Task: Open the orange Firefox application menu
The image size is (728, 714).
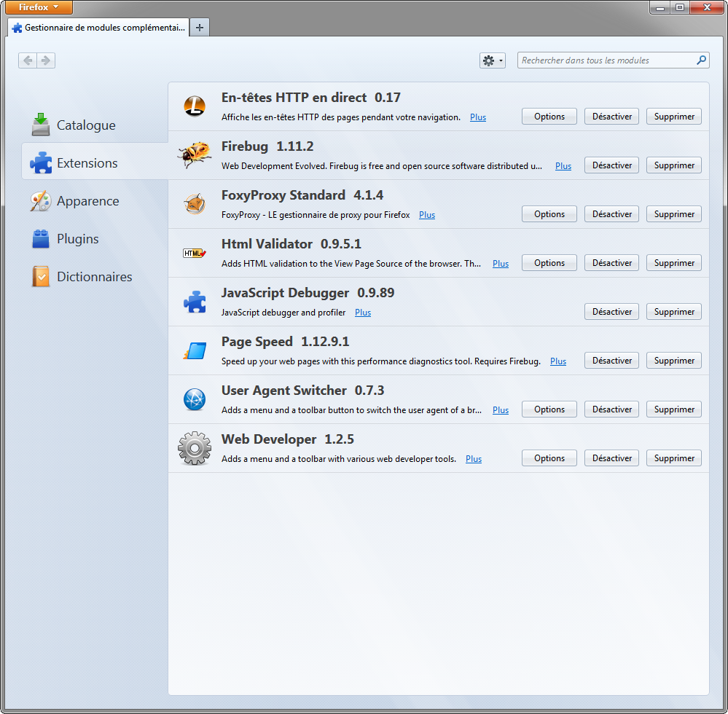Action: (39, 7)
